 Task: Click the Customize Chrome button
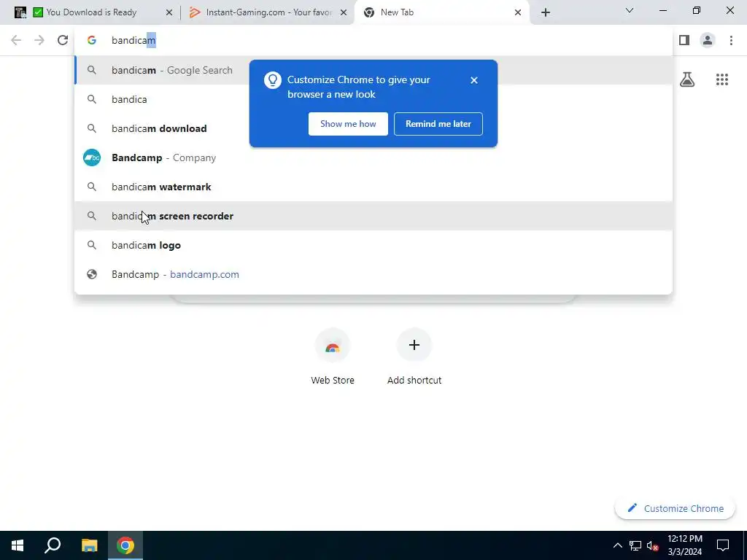click(x=675, y=508)
